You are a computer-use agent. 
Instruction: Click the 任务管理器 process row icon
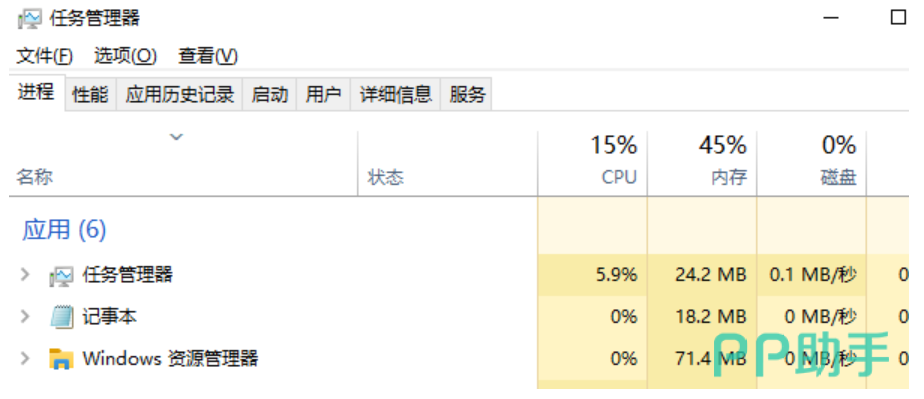point(61,275)
